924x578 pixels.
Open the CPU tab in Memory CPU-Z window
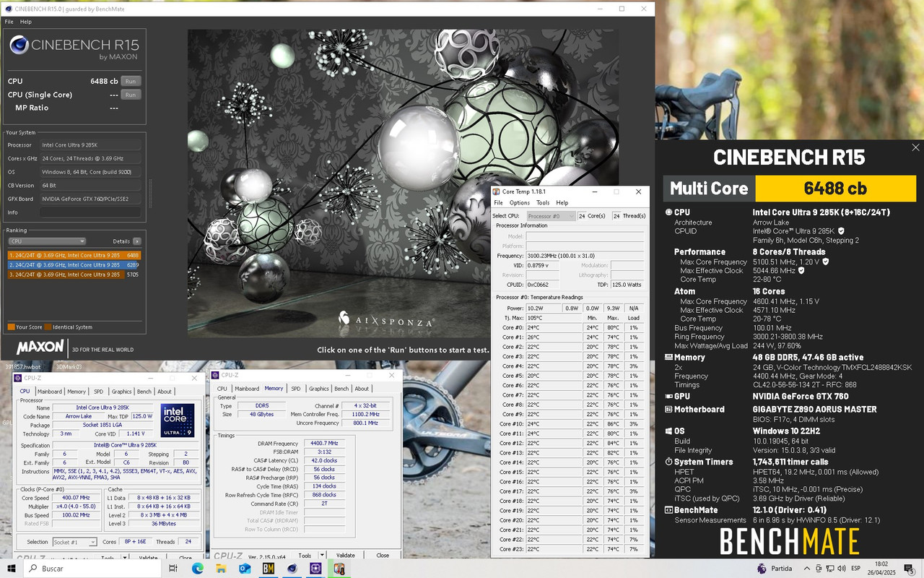click(x=222, y=389)
